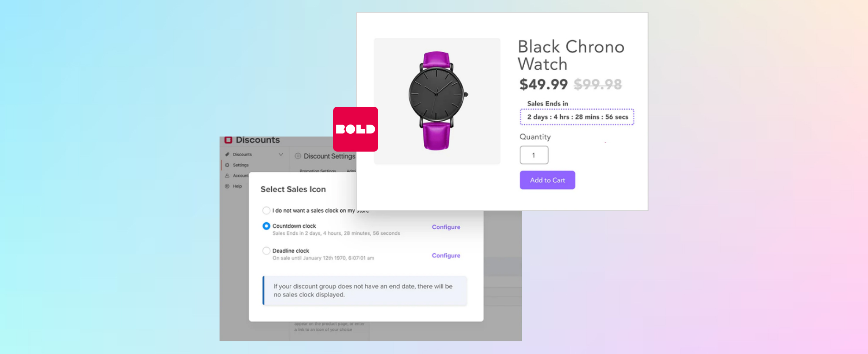Select 'I do not want a sales clock' option
This screenshot has height=354, width=868.
click(266, 210)
